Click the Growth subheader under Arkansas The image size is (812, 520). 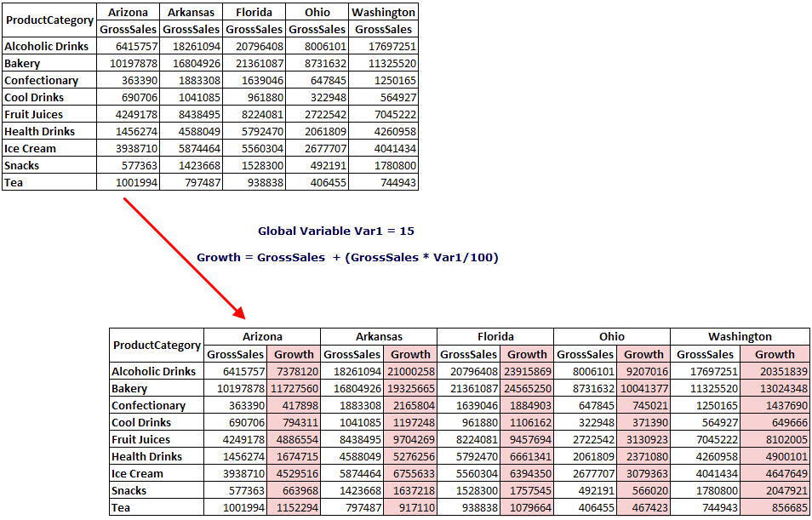(x=410, y=355)
